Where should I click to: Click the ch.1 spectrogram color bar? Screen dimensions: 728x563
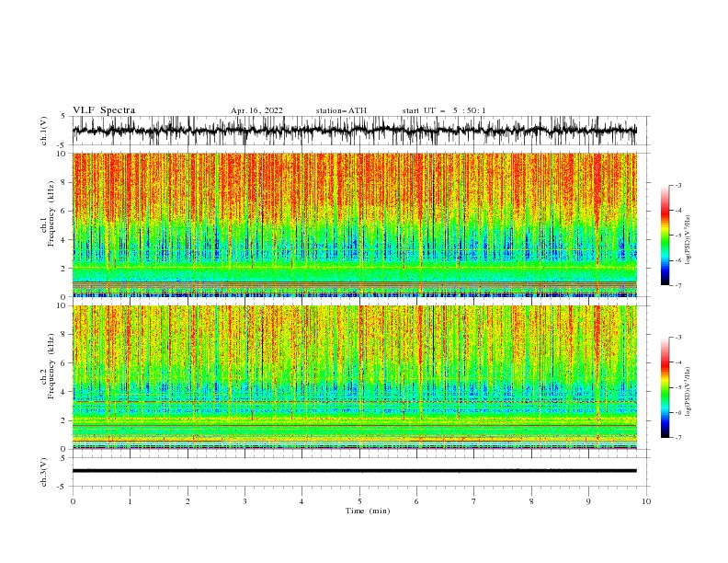[665, 236]
